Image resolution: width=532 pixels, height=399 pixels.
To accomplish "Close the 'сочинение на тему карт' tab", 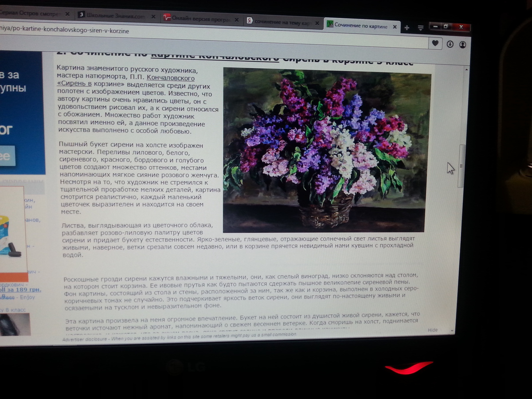I will 318,23.
